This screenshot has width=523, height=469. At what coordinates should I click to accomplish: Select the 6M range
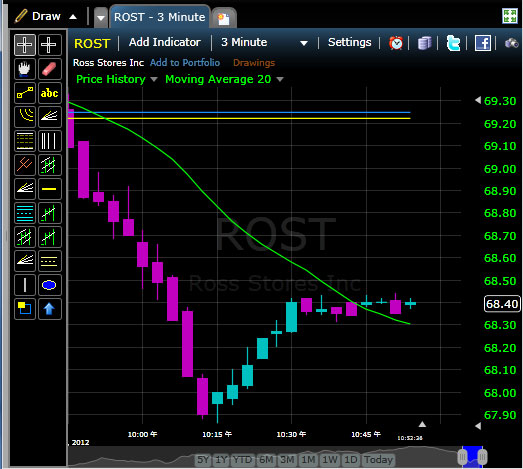pos(266,460)
